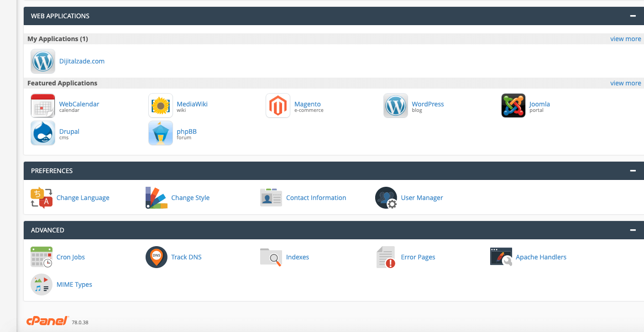This screenshot has height=332, width=644.
Task: Click the Drupal cms icon
Action: (x=43, y=133)
